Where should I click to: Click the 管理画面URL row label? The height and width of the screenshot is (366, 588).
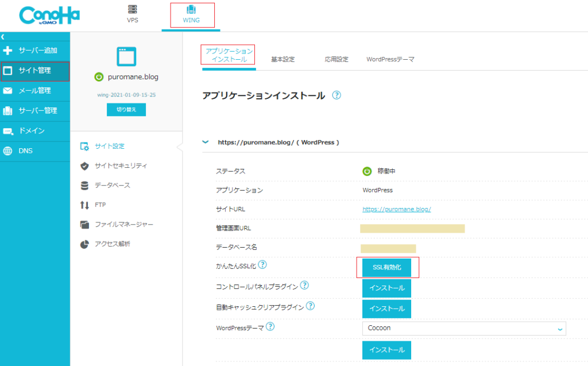tap(233, 228)
